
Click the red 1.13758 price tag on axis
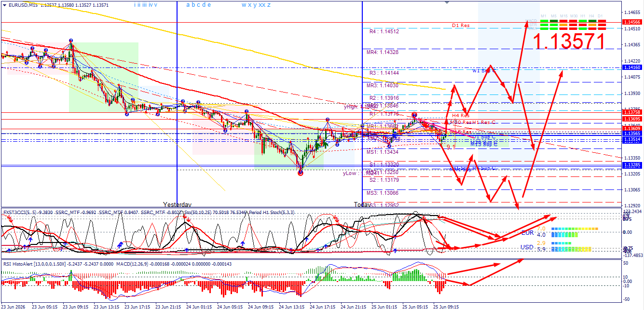[632, 112]
